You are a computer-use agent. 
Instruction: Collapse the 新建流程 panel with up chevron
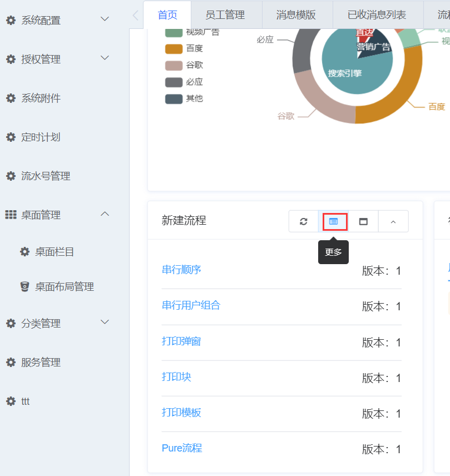(393, 221)
